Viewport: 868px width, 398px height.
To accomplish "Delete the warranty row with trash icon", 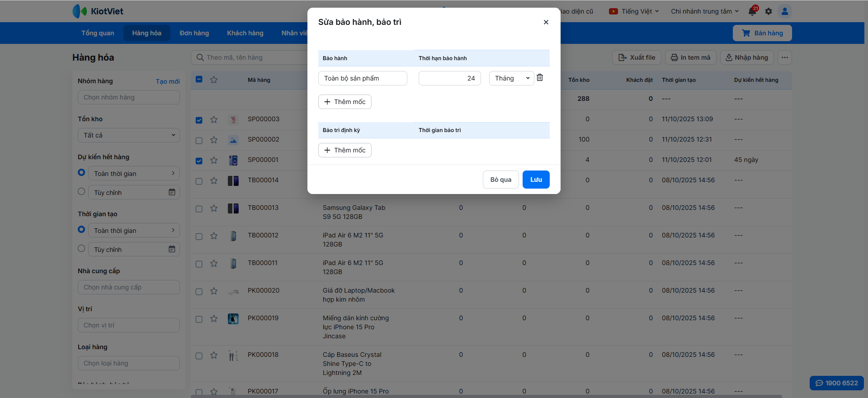I will (x=540, y=78).
